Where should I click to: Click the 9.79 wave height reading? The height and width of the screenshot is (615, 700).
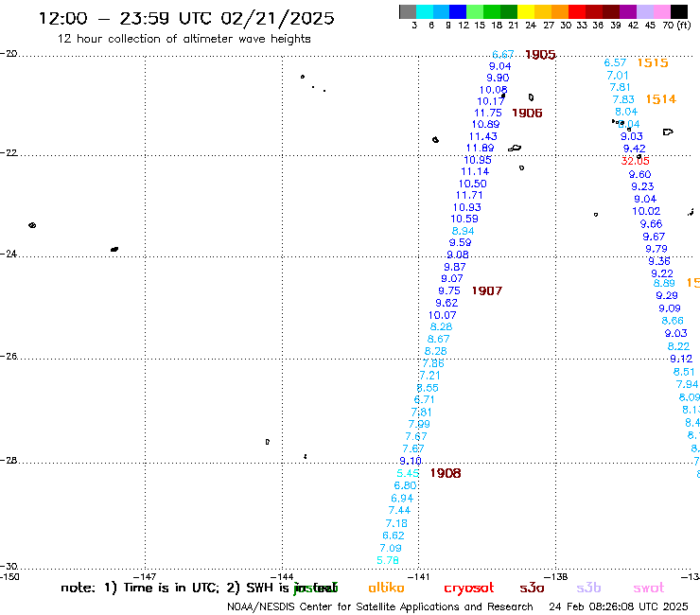[656, 249]
